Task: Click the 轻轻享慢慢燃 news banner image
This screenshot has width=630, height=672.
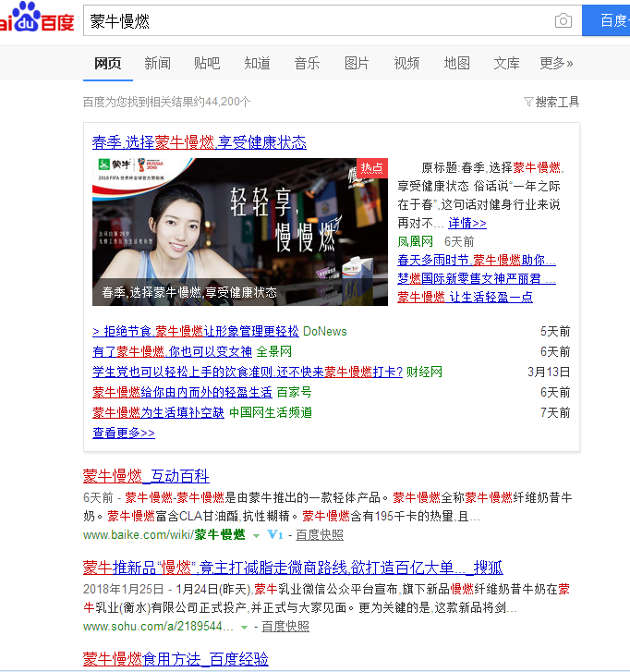Action: (240, 232)
